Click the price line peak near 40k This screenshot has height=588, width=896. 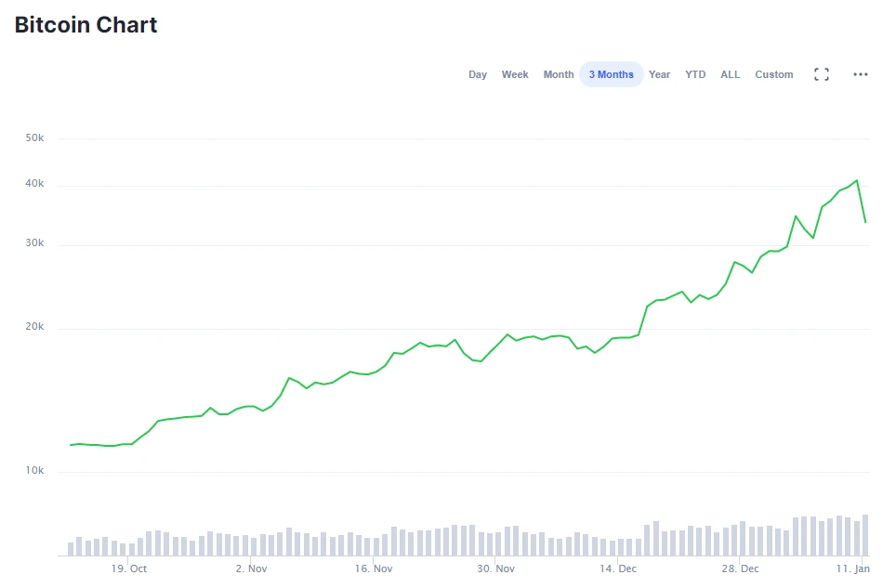[x=856, y=180]
